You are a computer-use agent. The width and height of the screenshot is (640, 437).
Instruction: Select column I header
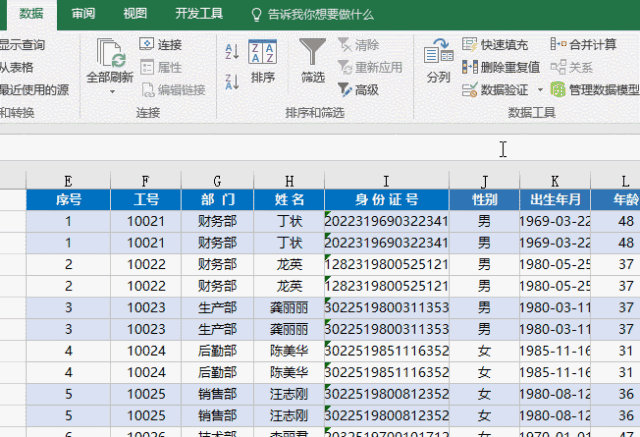click(x=386, y=181)
